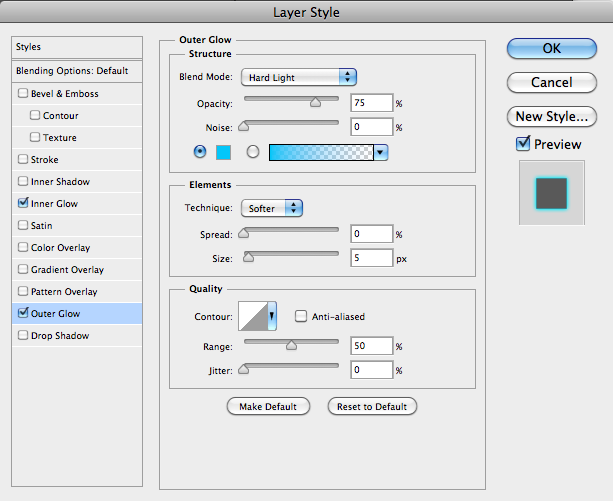
Task: Select the solid color radio button
Action: (200, 152)
